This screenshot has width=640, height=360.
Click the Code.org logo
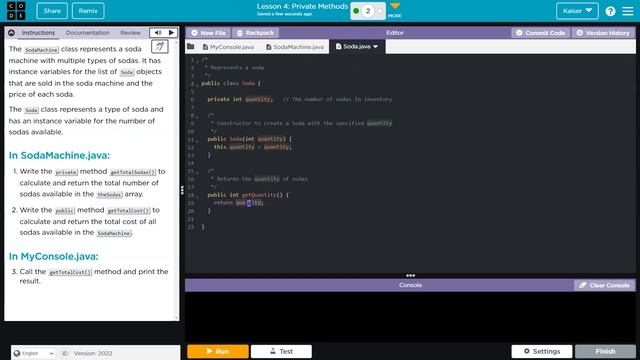(x=16, y=11)
